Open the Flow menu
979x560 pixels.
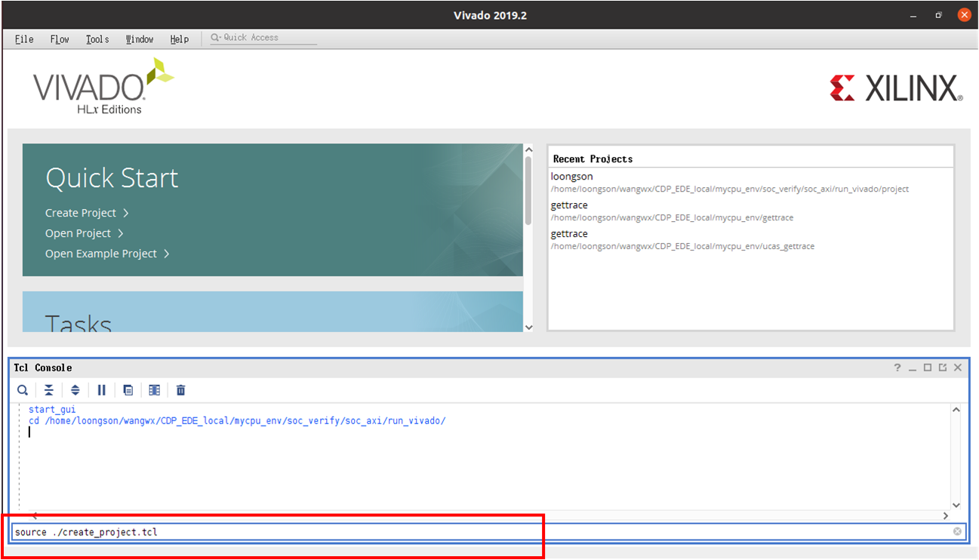click(60, 39)
